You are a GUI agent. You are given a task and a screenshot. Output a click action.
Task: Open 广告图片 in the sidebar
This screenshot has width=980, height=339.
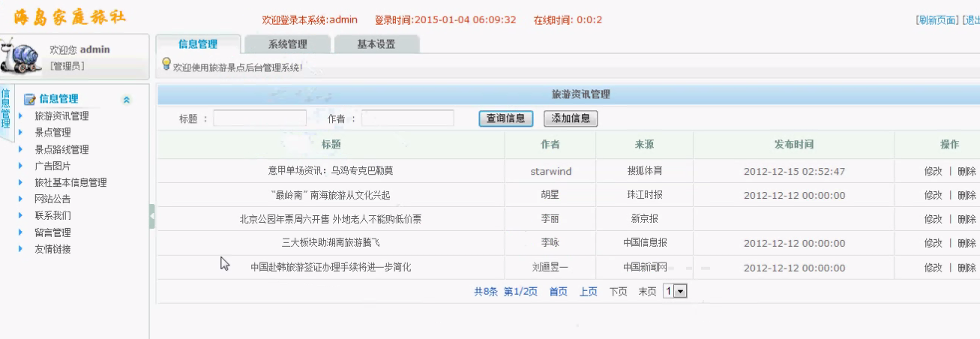[x=52, y=166]
